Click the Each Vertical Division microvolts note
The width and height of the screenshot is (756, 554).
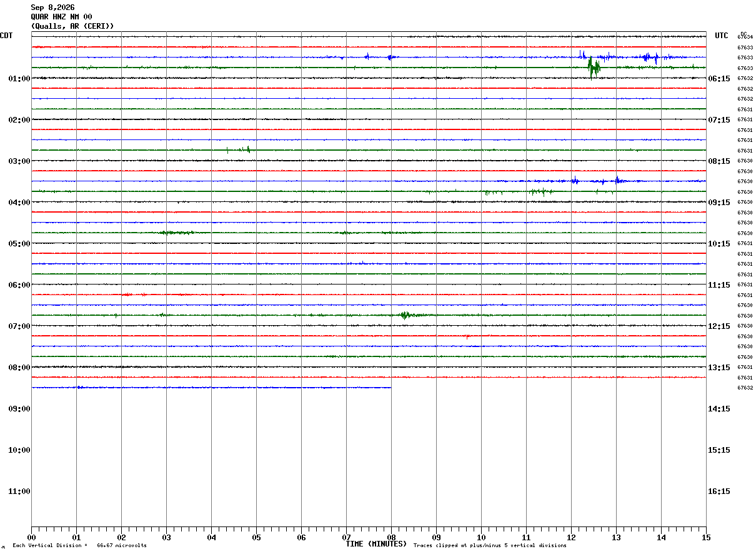click(x=79, y=546)
